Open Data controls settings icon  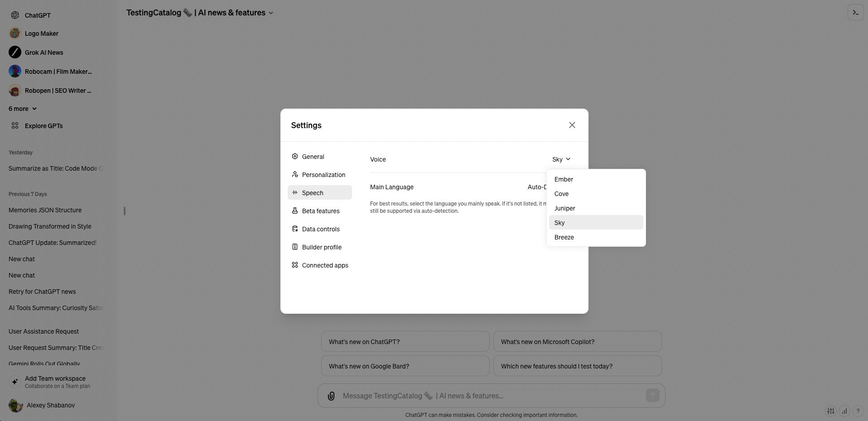(295, 229)
